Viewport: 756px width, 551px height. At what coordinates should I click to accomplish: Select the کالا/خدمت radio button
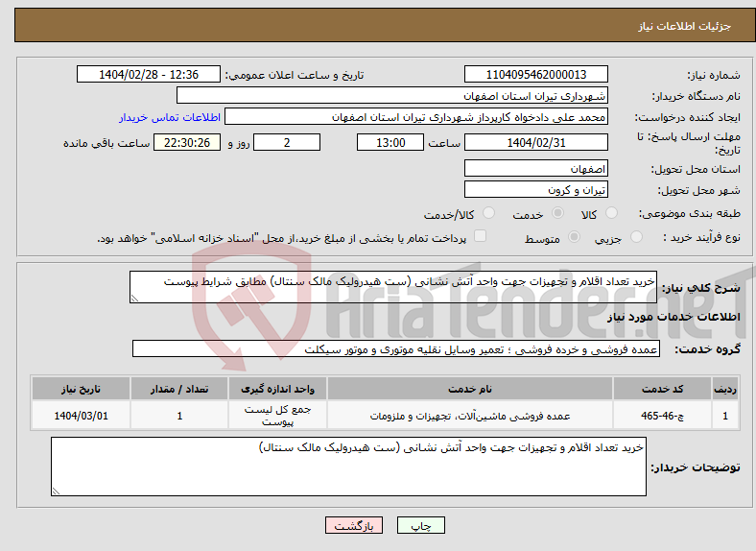pyautogui.click(x=488, y=213)
